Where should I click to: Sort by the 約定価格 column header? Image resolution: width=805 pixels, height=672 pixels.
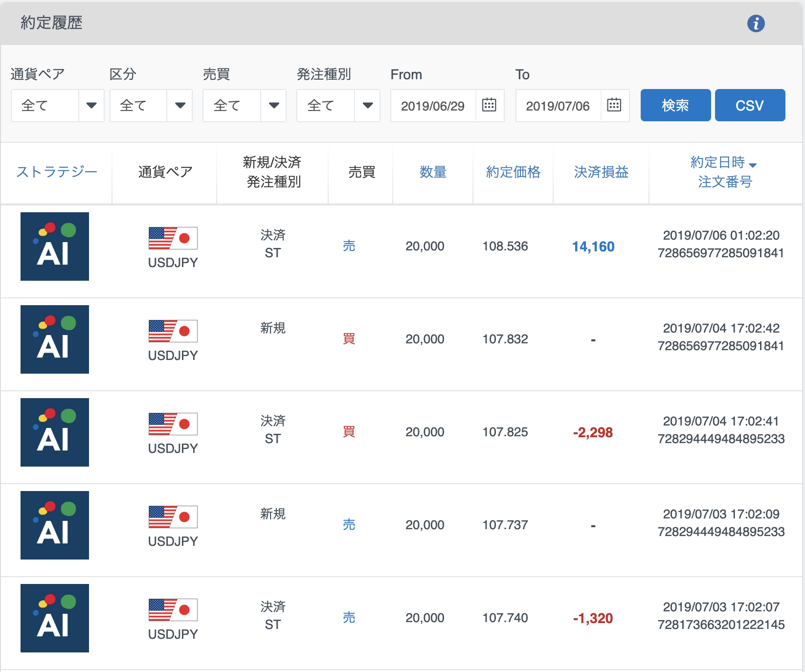click(513, 172)
